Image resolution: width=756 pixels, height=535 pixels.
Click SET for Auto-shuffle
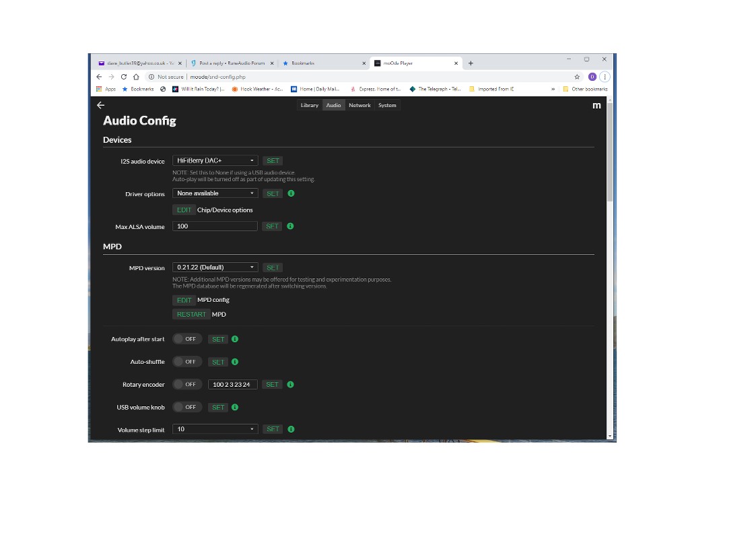pyautogui.click(x=218, y=363)
